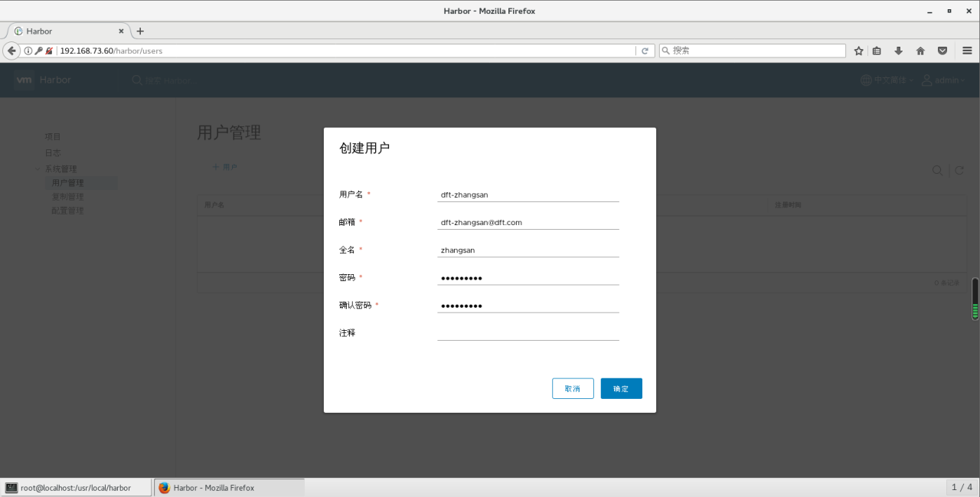Open the search filter icon above the user table

pyautogui.click(x=937, y=171)
